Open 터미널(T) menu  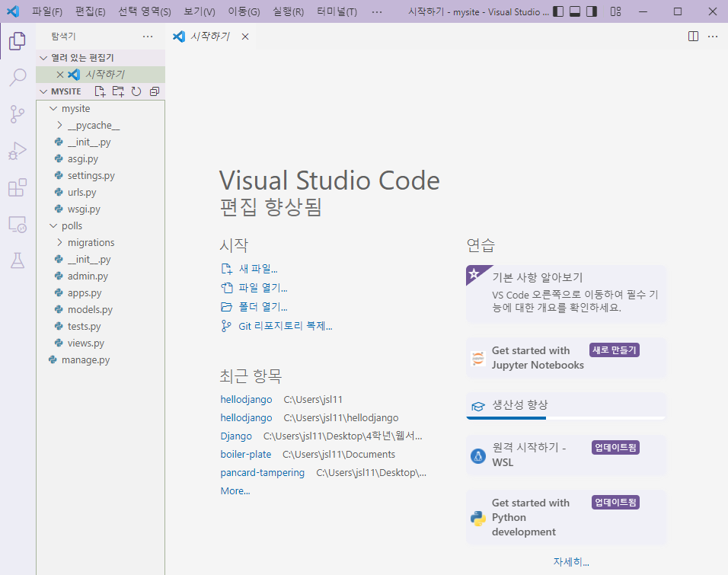(337, 11)
